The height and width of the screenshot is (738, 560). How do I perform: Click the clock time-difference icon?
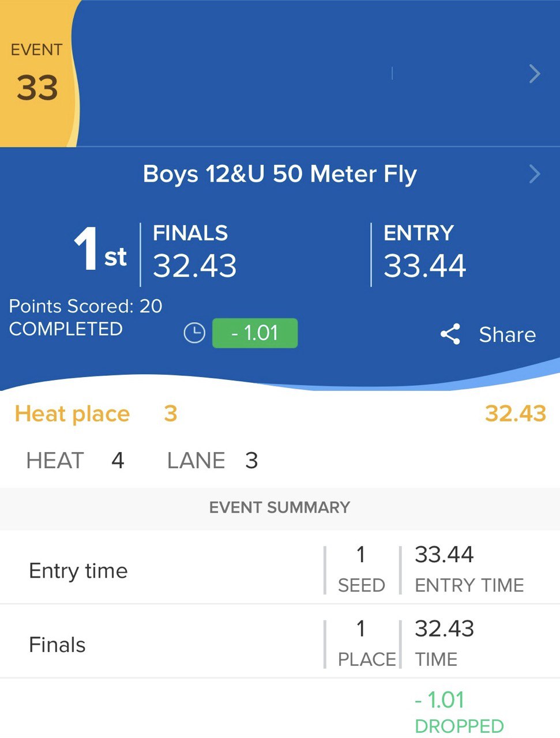point(194,333)
